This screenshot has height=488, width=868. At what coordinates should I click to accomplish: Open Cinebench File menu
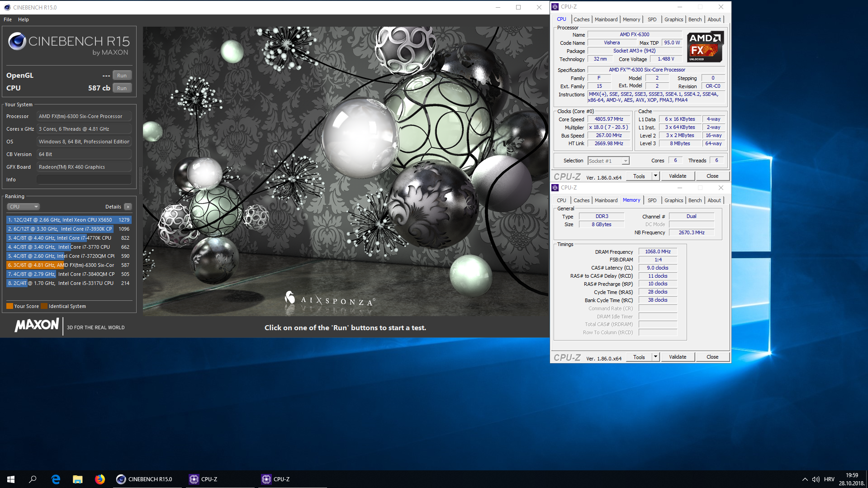click(8, 19)
